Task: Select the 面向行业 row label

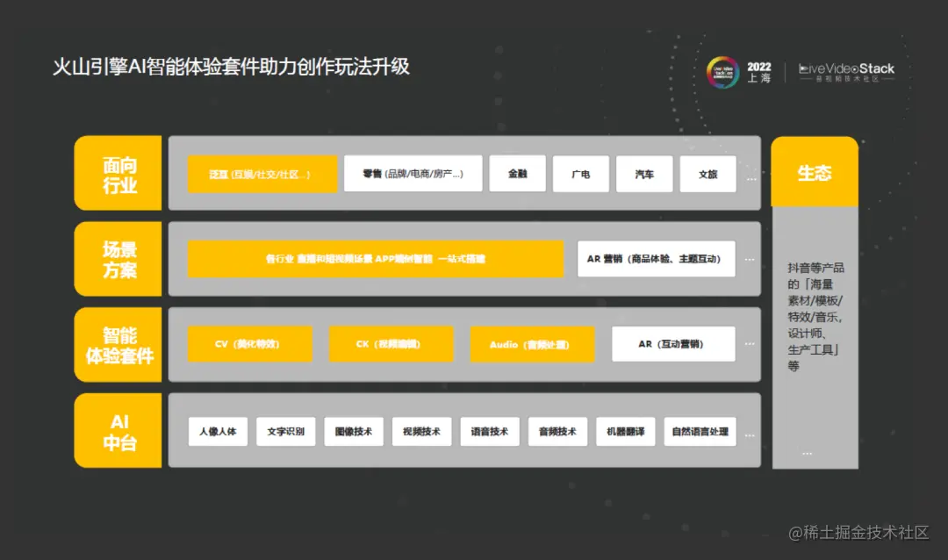Action: tap(118, 173)
